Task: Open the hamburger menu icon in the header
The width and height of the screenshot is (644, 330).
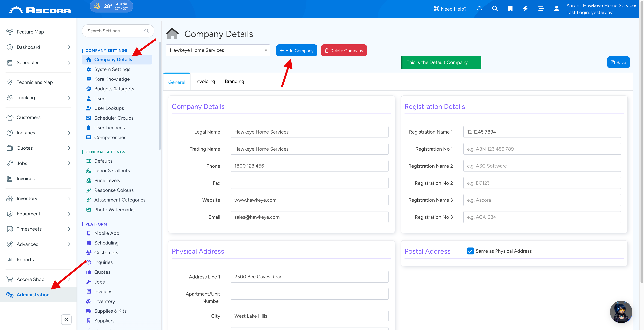Action: point(541,9)
